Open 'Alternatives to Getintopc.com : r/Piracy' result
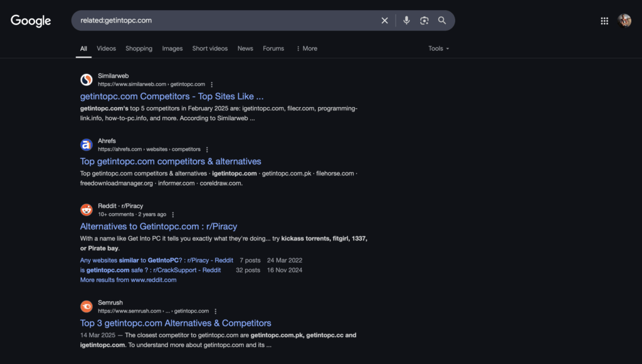 [159, 226]
